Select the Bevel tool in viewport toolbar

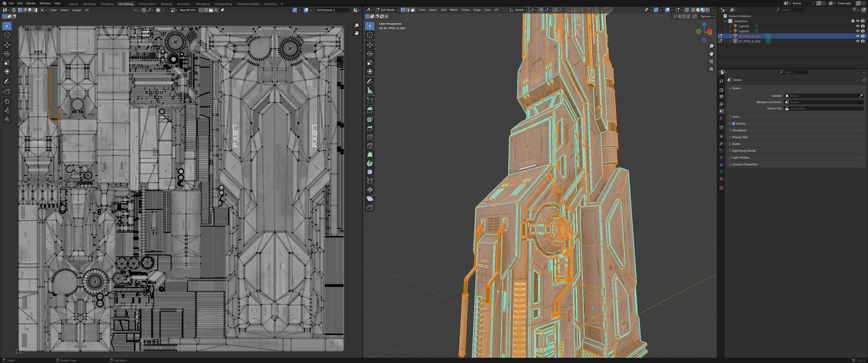[x=370, y=128]
